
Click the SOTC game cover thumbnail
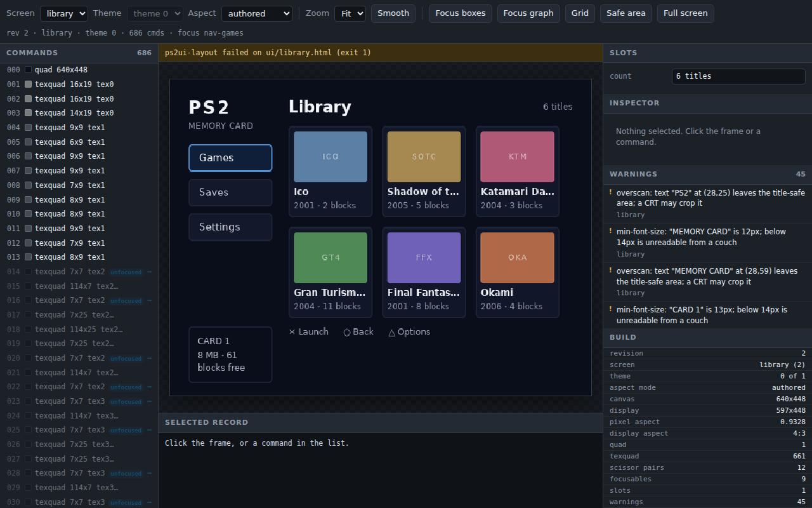click(424, 157)
